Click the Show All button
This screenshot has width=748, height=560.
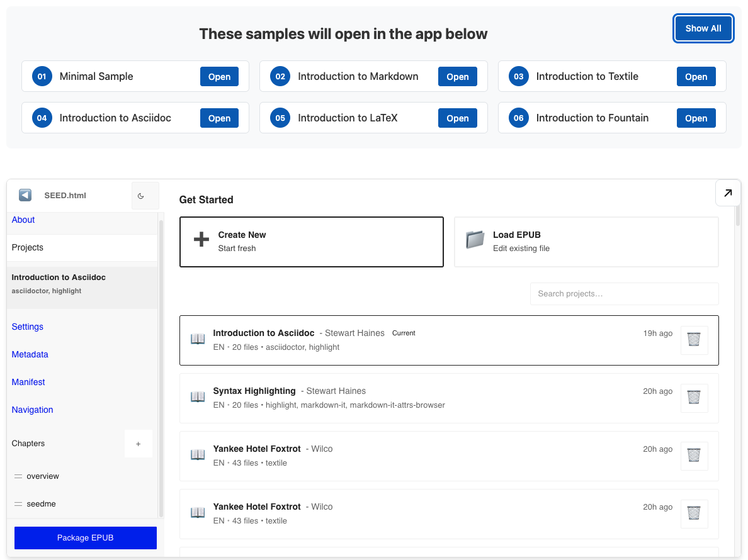click(703, 28)
